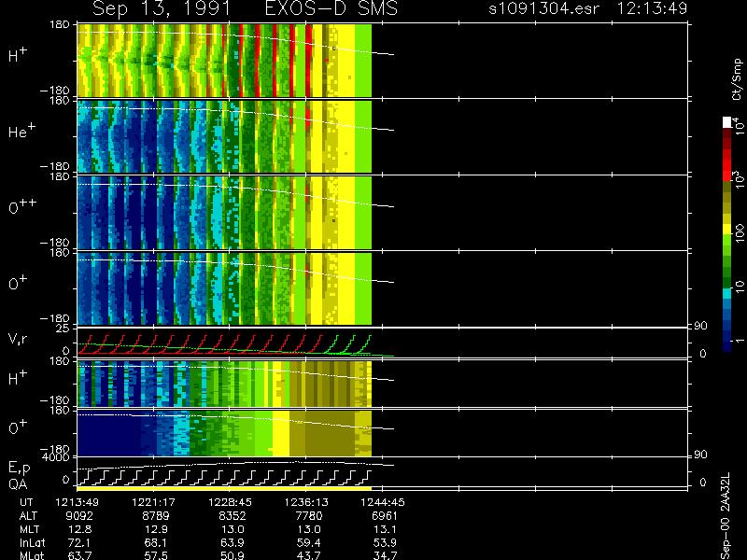Select the InLat value "63.9"
747x560 pixels.
[233, 542]
